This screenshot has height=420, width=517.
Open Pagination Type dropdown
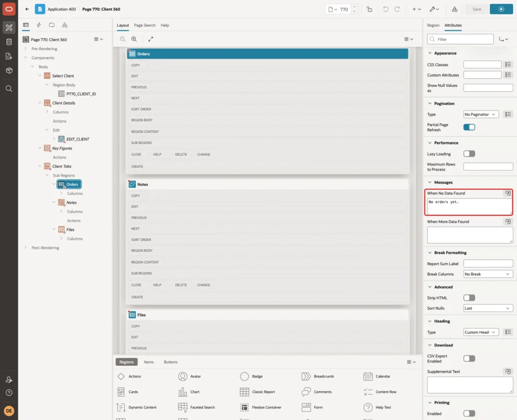[x=481, y=115]
